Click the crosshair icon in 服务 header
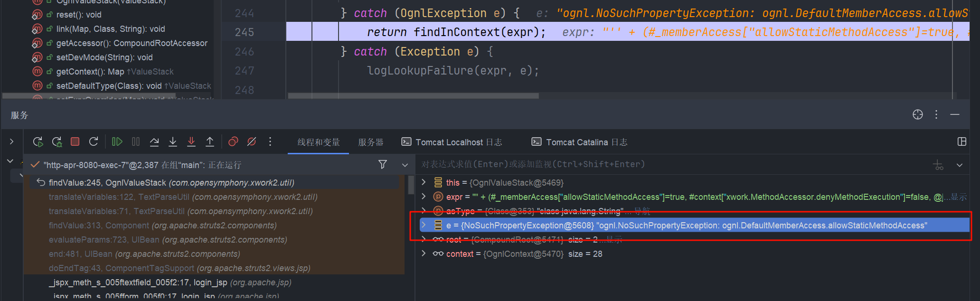 (918, 114)
